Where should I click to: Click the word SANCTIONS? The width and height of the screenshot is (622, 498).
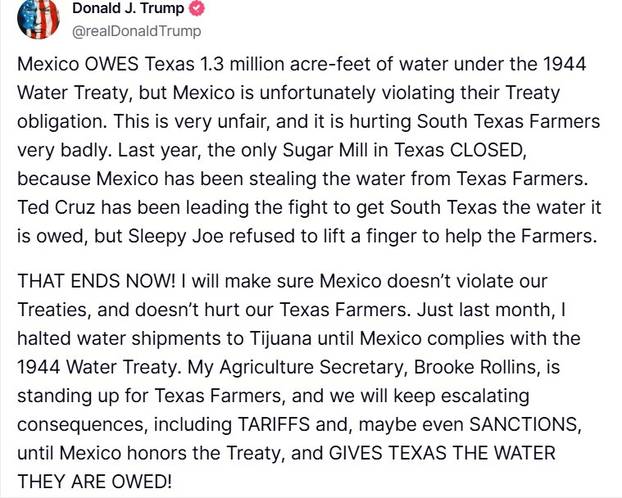(x=523, y=424)
